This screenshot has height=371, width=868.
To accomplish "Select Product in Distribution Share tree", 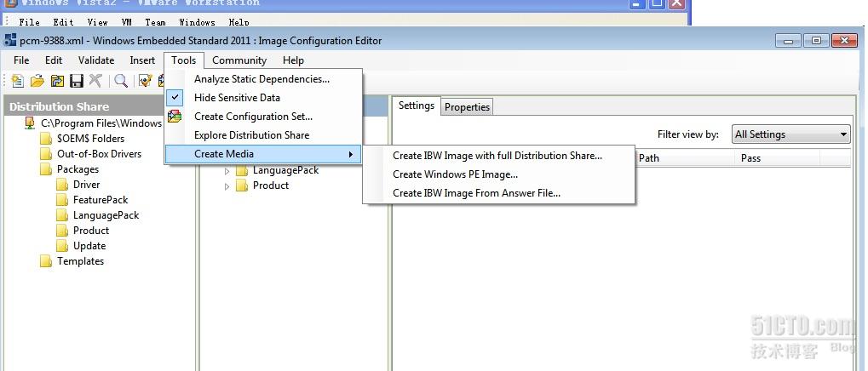I will pos(91,230).
